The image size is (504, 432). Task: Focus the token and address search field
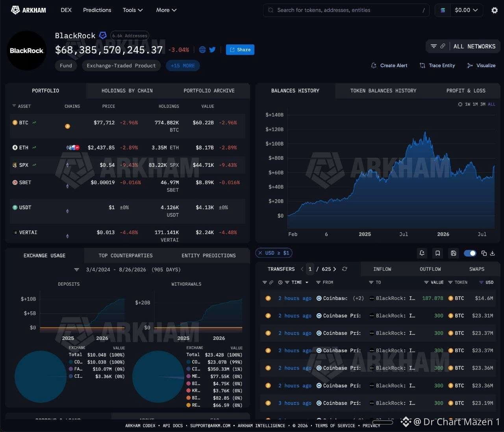tap(346, 10)
